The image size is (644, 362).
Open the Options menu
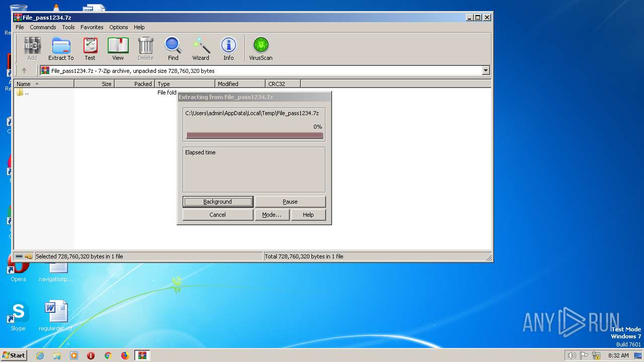(x=119, y=27)
